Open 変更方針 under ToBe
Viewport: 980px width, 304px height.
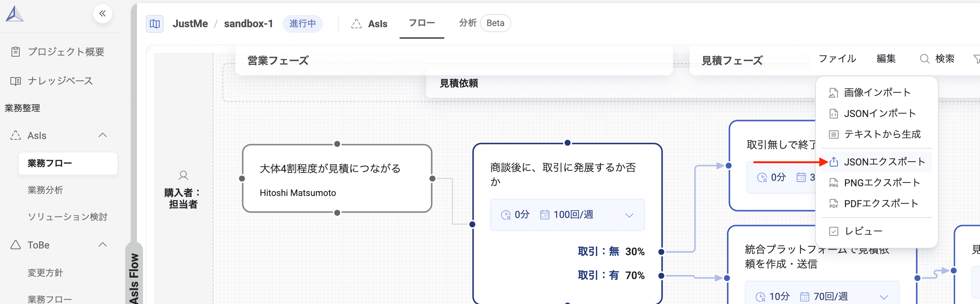coord(45,273)
